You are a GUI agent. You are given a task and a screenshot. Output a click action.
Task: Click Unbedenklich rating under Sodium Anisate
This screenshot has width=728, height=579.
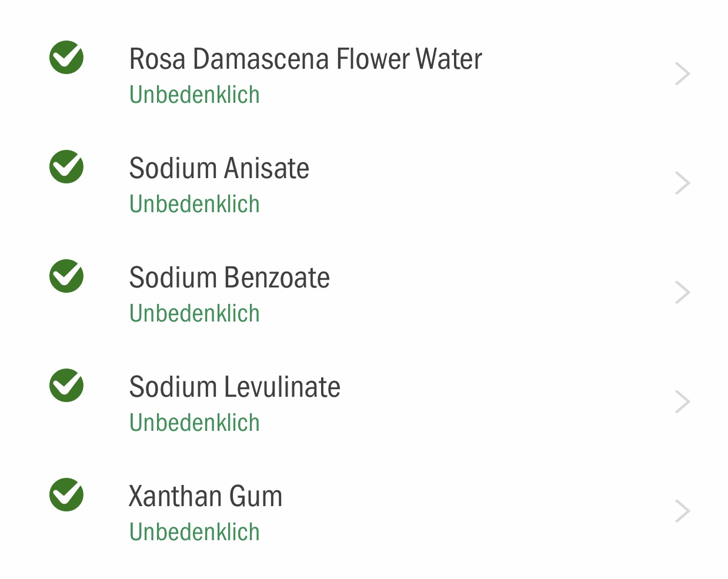pyautogui.click(x=195, y=204)
